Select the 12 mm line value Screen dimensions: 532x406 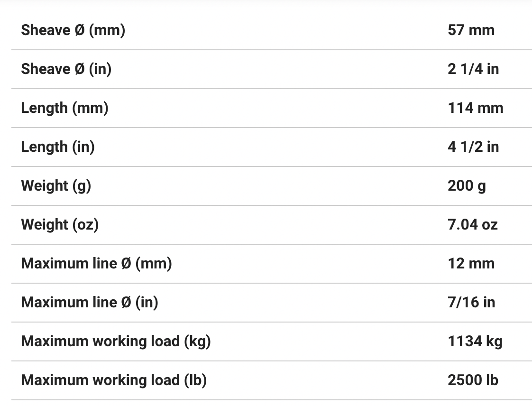pos(471,264)
